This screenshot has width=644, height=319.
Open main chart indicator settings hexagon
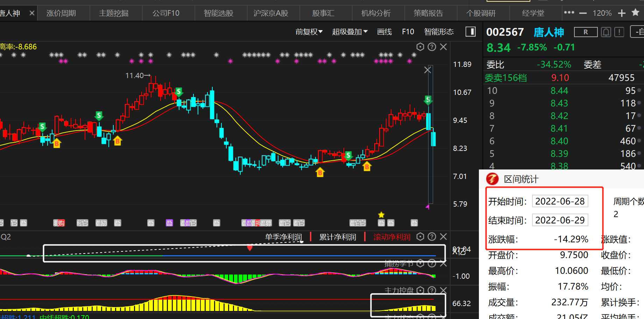(x=420, y=47)
